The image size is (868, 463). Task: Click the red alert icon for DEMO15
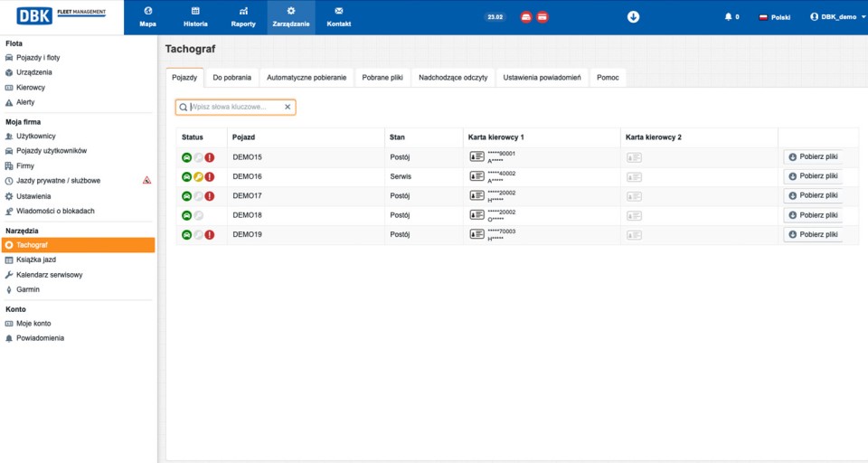pos(210,157)
